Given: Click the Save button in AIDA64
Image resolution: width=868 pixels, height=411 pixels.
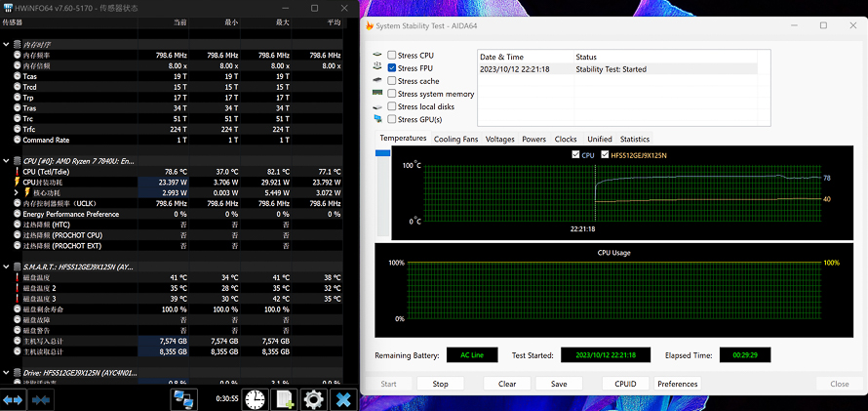Looking at the screenshot, I should coord(559,384).
